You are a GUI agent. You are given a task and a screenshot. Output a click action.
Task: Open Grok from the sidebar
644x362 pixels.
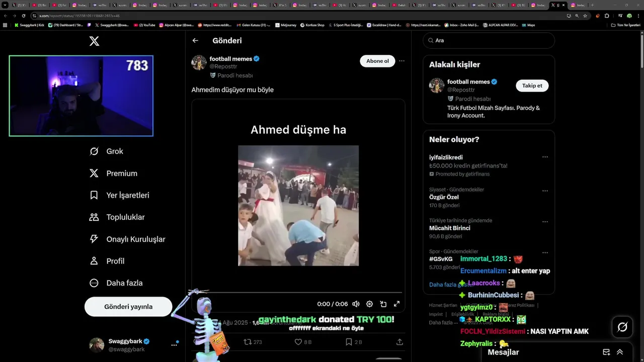point(106,151)
